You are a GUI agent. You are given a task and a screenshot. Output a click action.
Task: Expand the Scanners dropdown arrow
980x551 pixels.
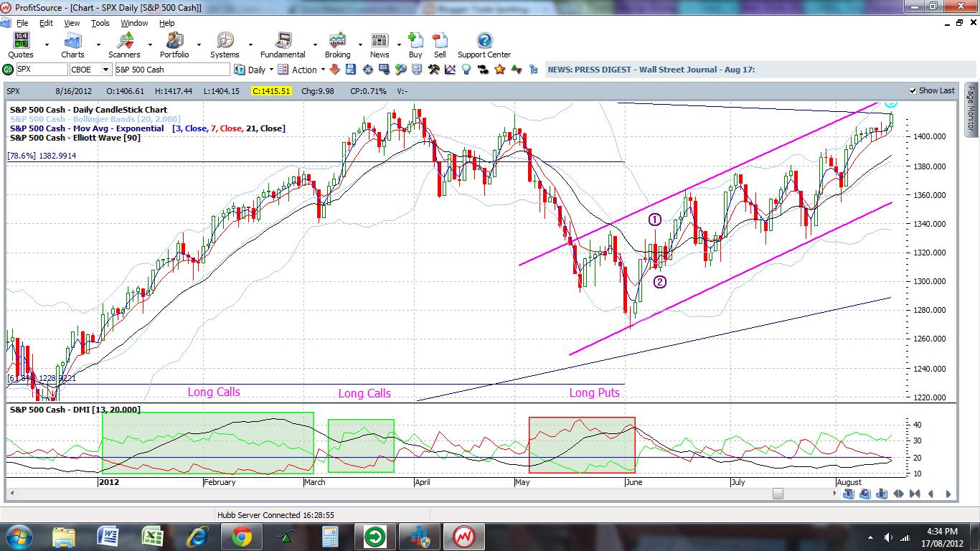point(149,44)
